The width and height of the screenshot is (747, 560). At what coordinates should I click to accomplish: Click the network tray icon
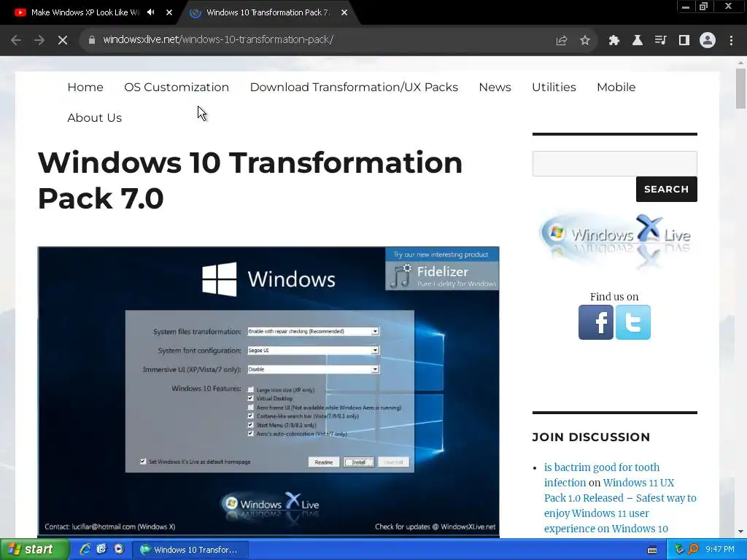[679, 550]
